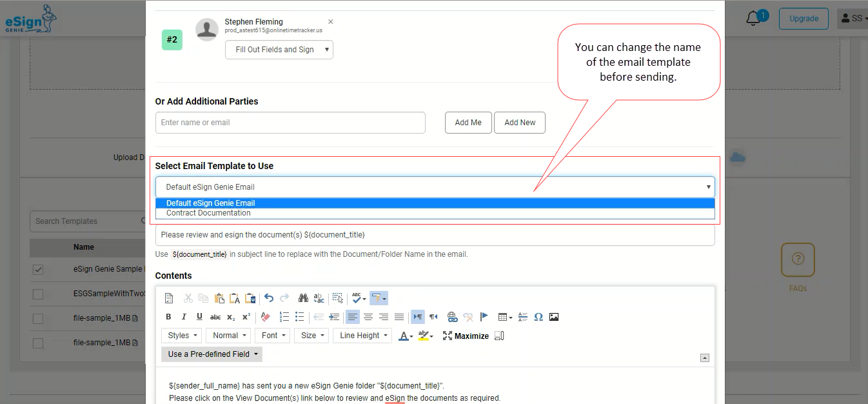
Task: Choose Default eSign Genie Email option
Action: [x=435, y=203]
